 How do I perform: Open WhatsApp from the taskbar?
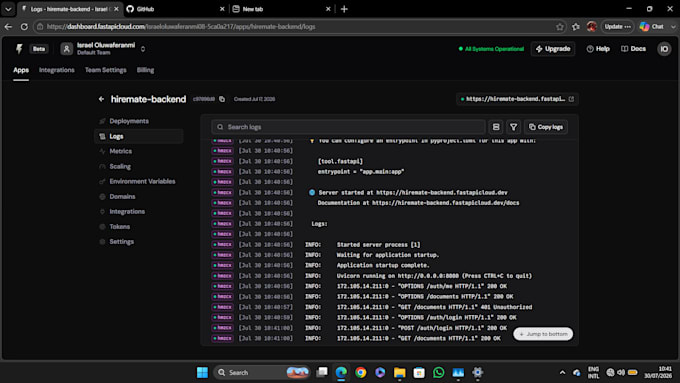[x=438, y=372]
